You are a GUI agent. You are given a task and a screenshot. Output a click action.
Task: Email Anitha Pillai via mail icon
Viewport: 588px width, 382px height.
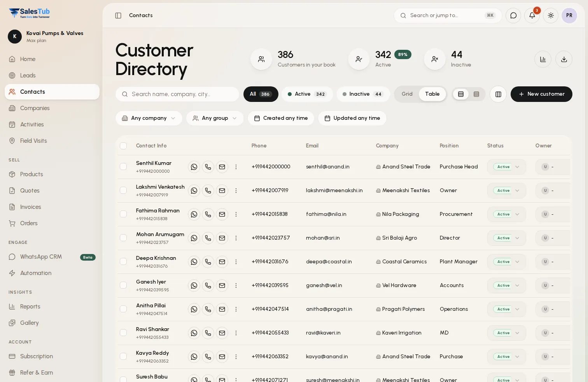coord(222,309)
